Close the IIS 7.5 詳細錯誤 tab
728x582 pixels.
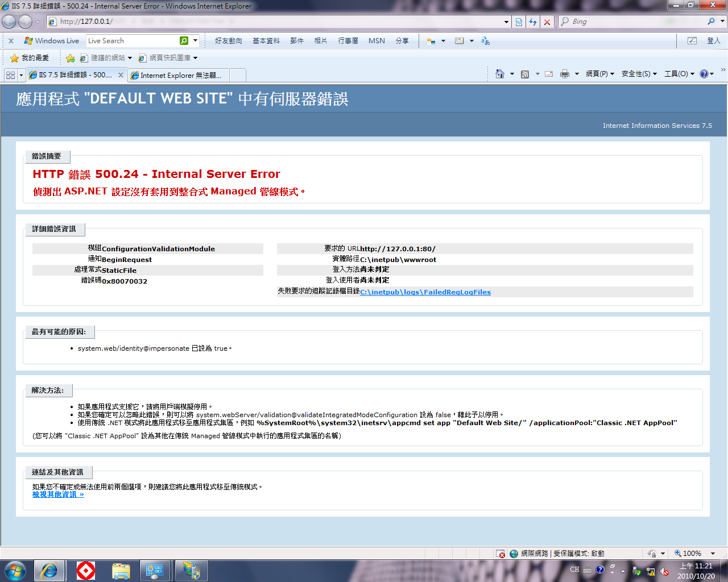pyautogui.click(x=121, y=75)
